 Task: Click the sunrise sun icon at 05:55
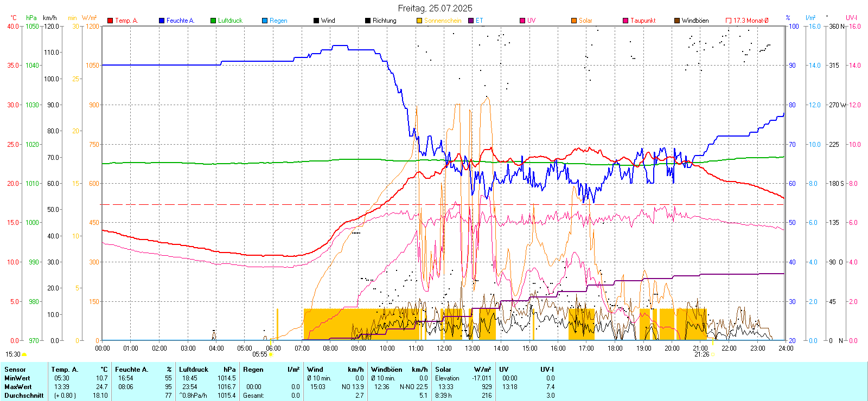[x=271, y=354]
